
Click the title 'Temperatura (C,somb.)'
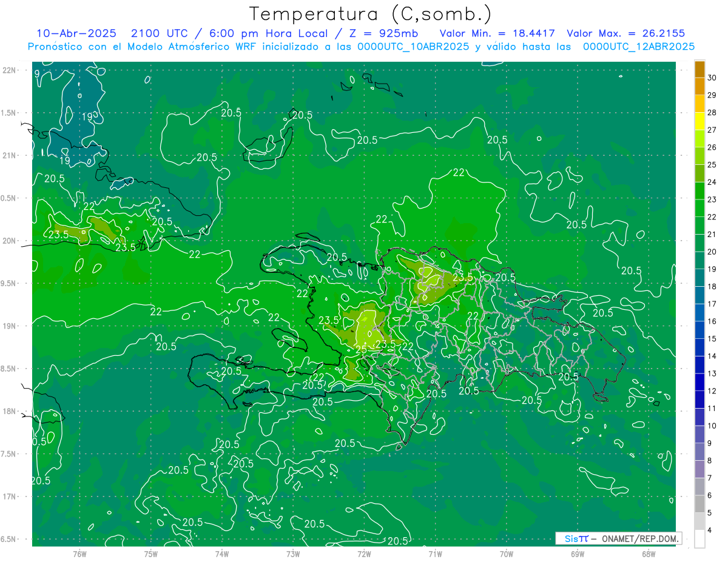coord(371,13)
